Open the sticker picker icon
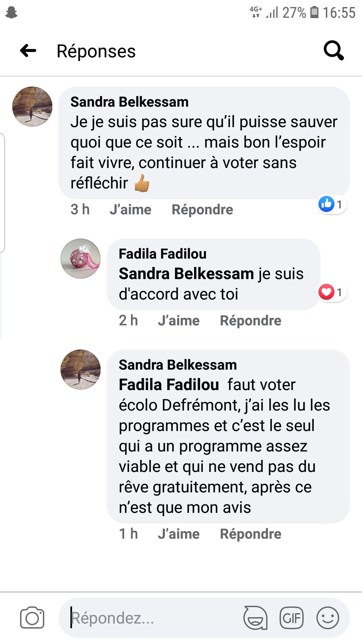 [x=255, y=618]
